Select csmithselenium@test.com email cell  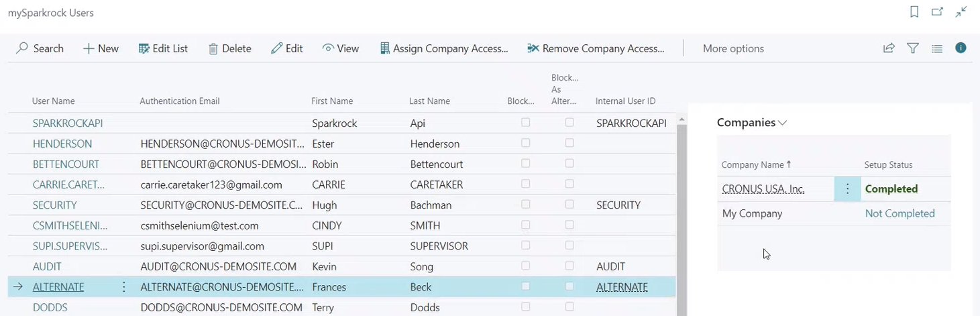point(199,225)
